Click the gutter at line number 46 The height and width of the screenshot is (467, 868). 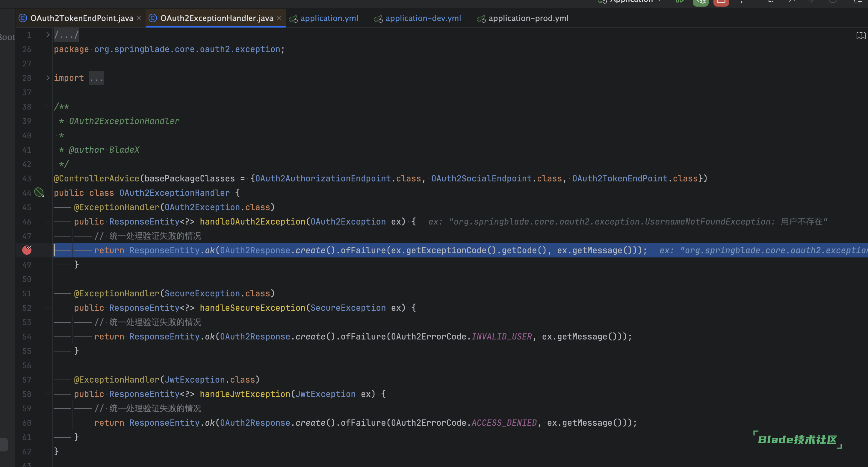[27, 222]
